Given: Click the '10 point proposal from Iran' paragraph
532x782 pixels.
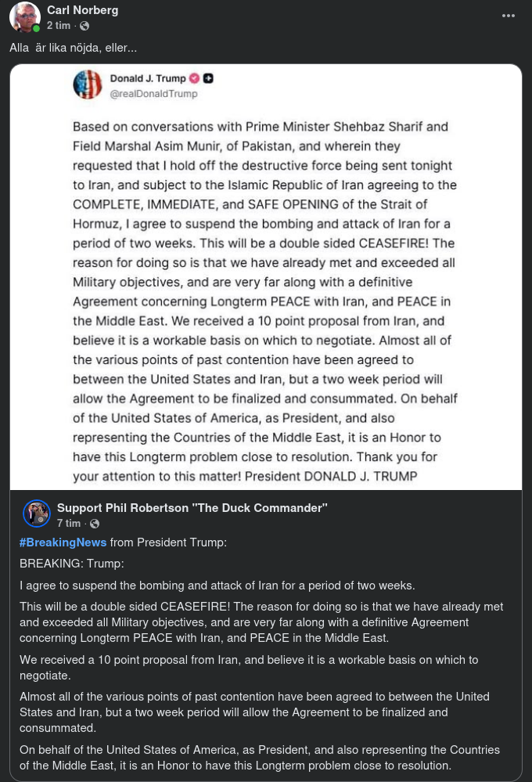Looking at the screenshot, I should tap(249, 667).
